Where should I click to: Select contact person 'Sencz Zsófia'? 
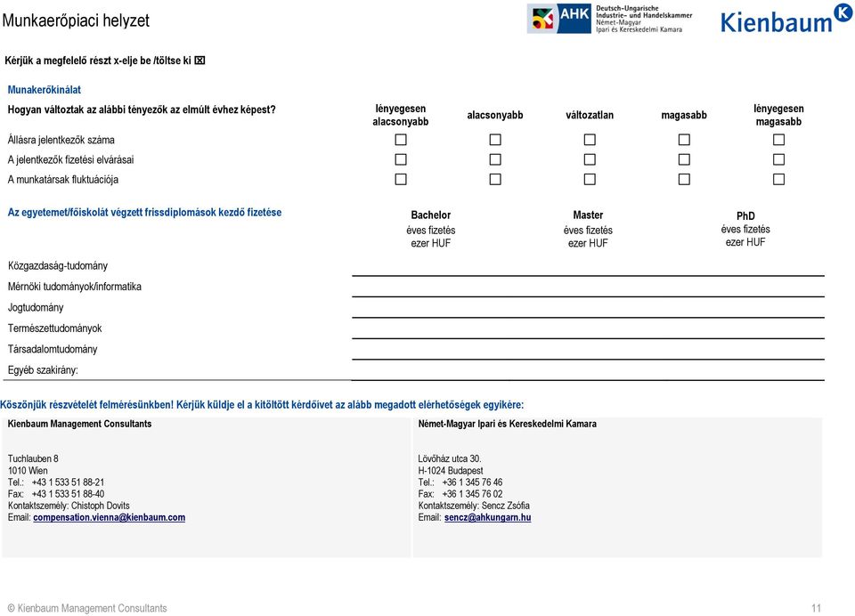pos(506,506)
